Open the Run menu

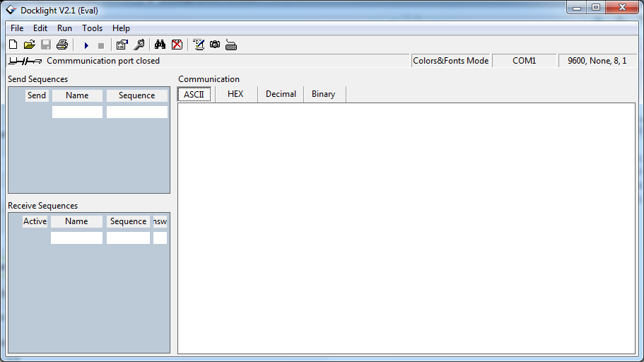coord(64,28)
